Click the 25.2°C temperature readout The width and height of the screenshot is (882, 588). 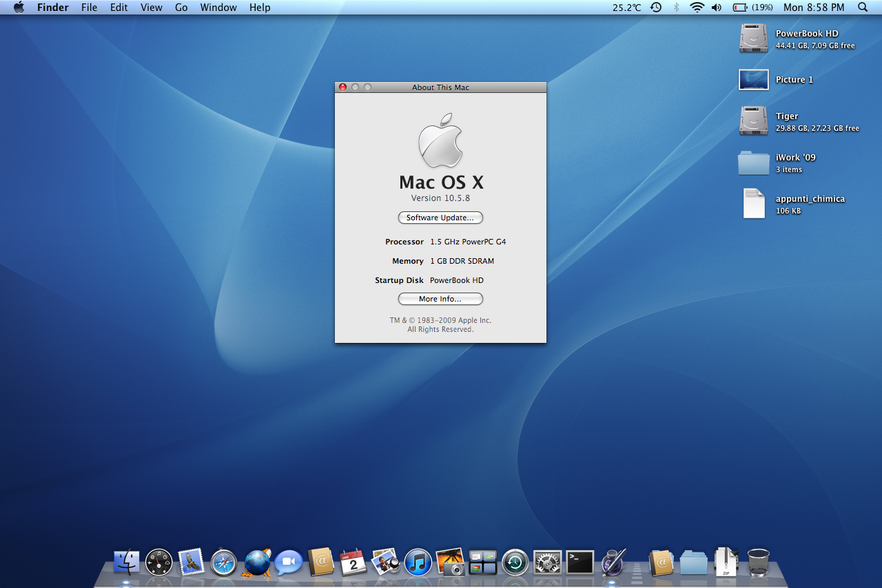click(626, 8)
